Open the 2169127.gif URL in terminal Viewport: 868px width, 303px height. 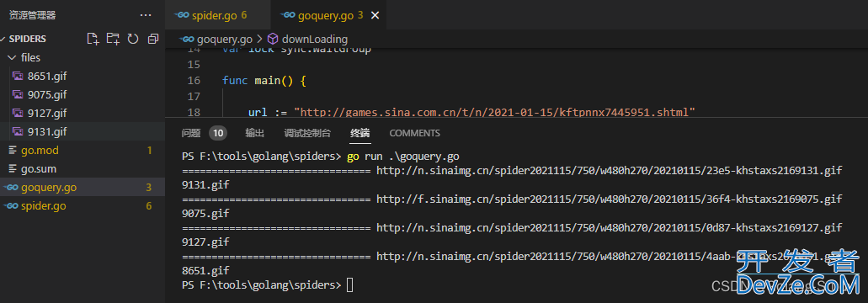click(x=609, y=228)
